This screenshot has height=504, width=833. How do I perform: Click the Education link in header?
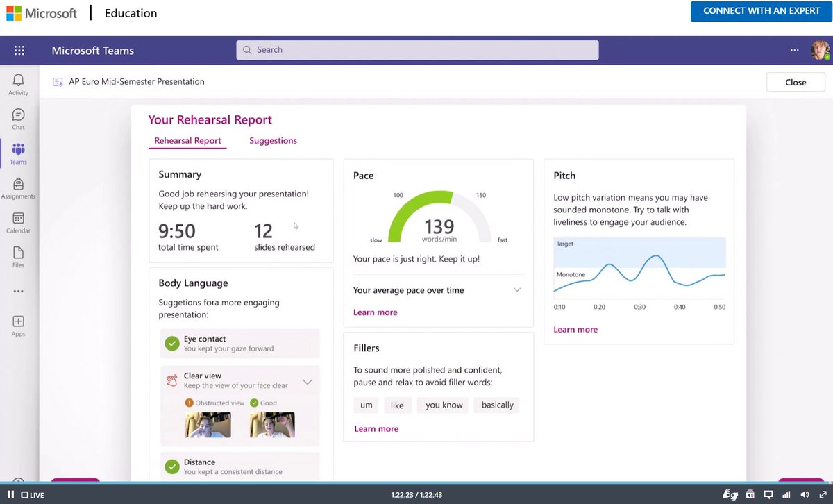pos(131,13)
